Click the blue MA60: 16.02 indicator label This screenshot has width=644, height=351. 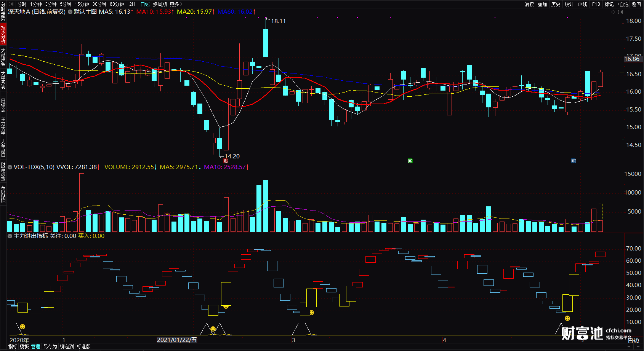tap(236, 12)
